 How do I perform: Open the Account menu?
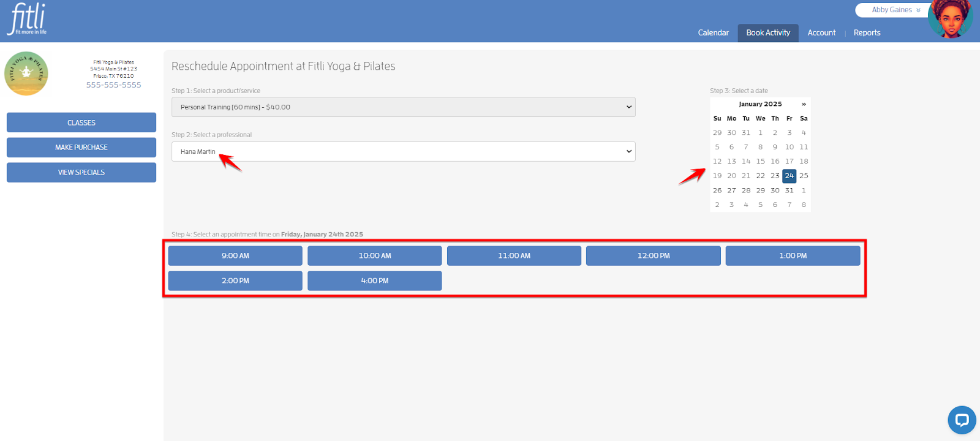coord(821,33)
